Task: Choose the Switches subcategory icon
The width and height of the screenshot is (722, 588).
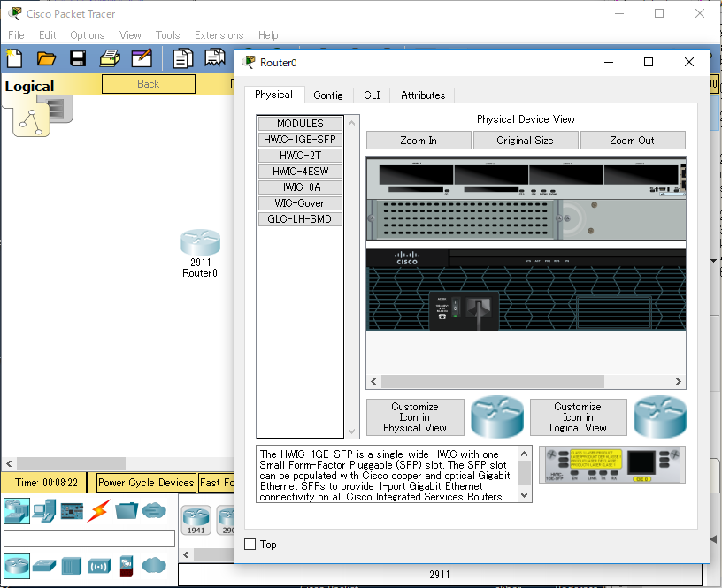Action: [44, 566]
